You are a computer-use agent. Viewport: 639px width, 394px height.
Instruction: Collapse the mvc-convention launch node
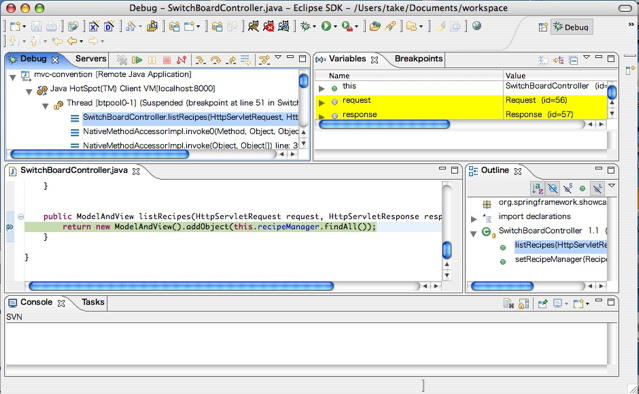(x=13, y=76)
